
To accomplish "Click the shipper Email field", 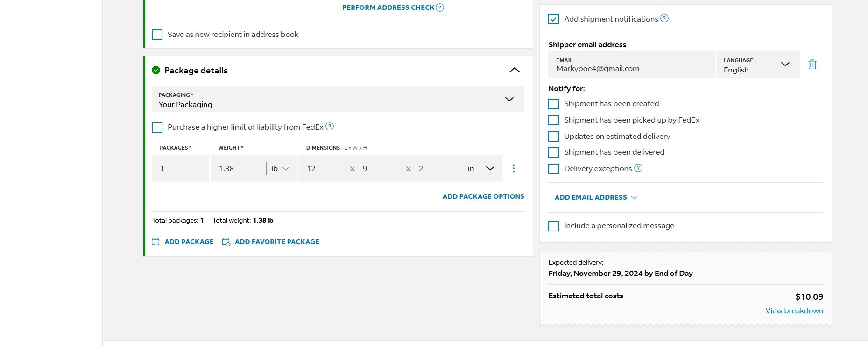I will 632,65.
